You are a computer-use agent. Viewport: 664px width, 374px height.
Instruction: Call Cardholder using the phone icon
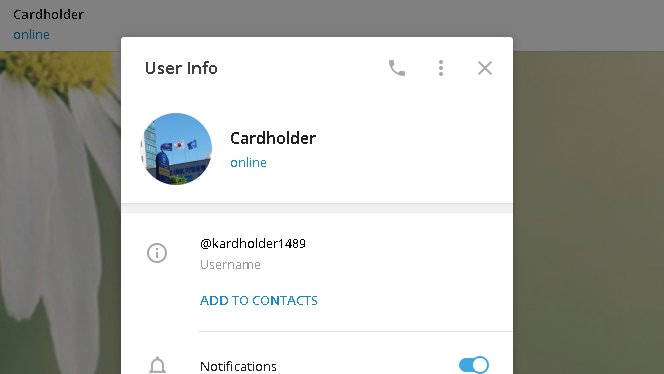coord(397,68)
